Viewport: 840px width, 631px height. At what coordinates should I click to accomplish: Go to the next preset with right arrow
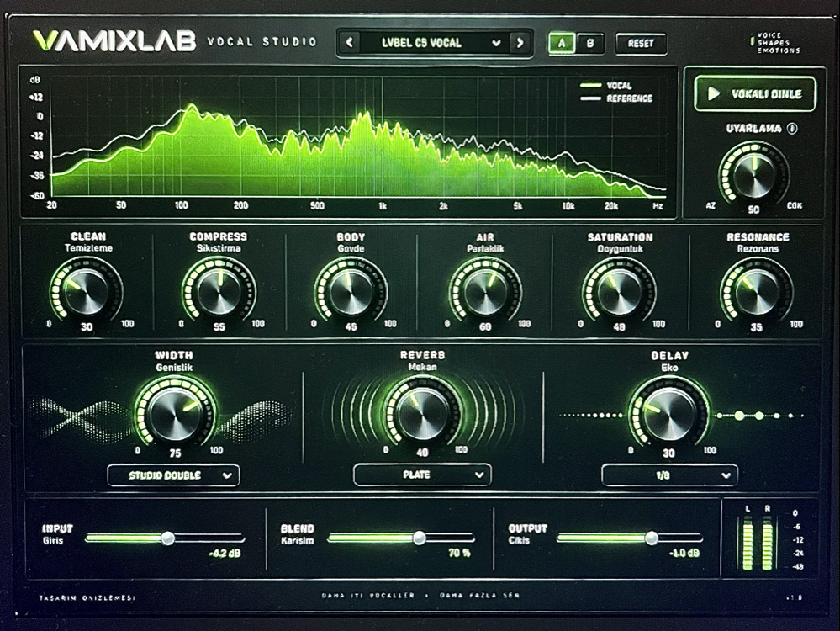pyautogui.click(x=520, y=42)
